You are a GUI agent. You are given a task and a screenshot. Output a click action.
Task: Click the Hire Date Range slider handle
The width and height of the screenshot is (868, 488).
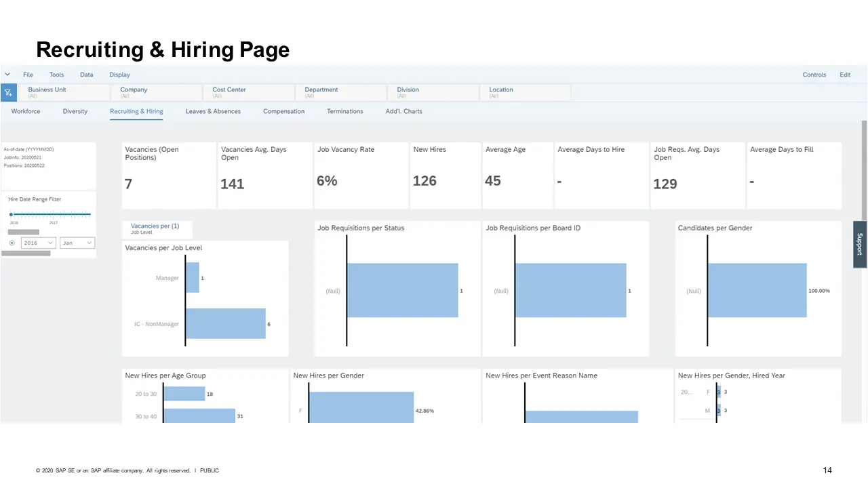11,214
